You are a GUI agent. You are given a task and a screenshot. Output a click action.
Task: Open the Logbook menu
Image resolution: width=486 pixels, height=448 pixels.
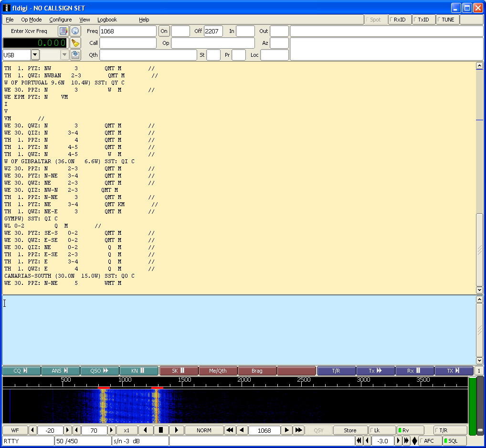[x=107, y=20]
